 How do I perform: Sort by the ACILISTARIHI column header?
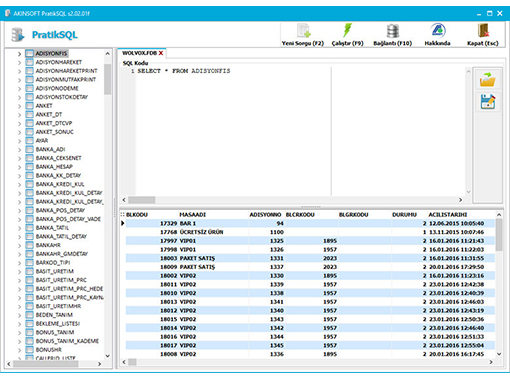point(448,215)
